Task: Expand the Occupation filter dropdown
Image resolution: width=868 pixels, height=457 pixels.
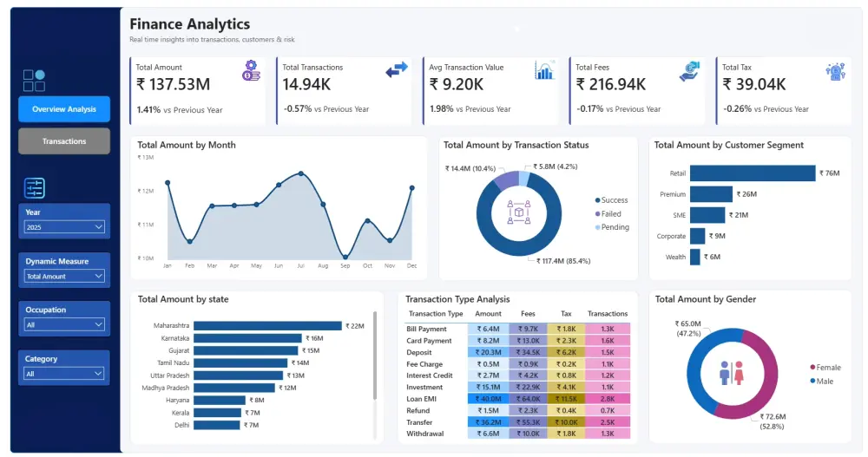Action: click(64, 325)
